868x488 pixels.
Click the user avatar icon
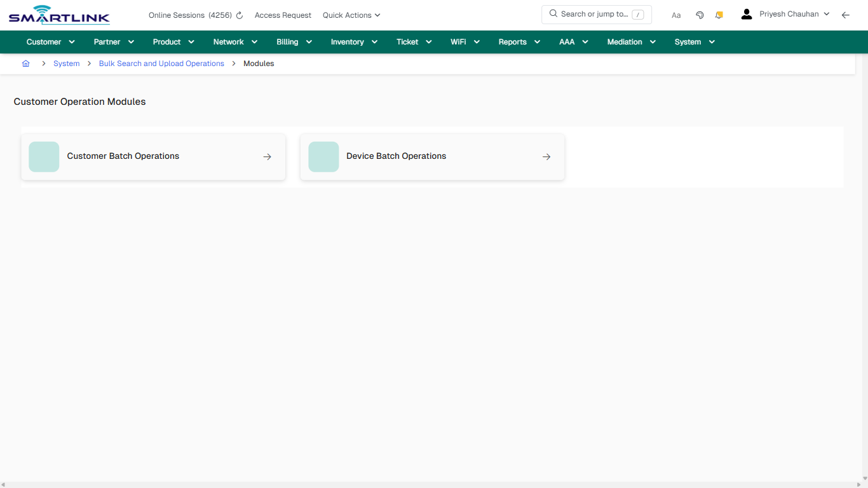click(x=746, y=13)
